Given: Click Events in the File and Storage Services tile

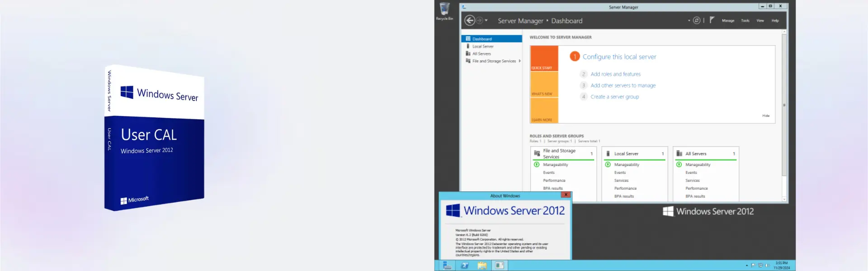Looking at the screenshot, I should (548, 173).
